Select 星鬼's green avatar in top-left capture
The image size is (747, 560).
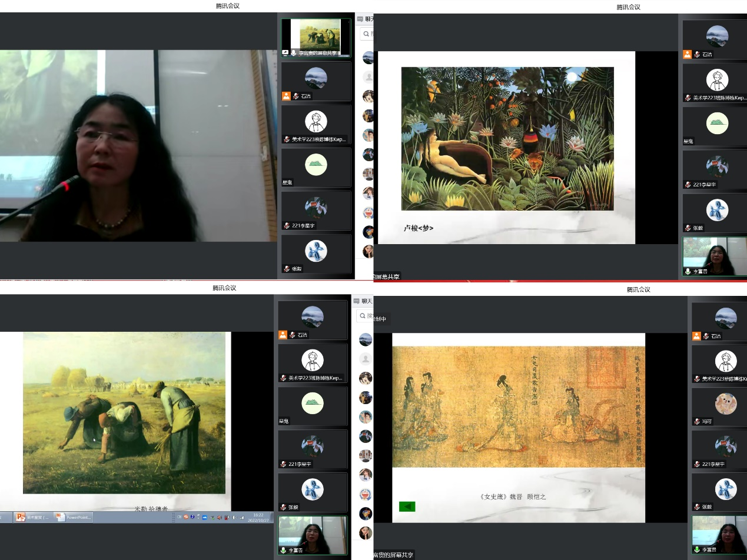tap(316, 164)
